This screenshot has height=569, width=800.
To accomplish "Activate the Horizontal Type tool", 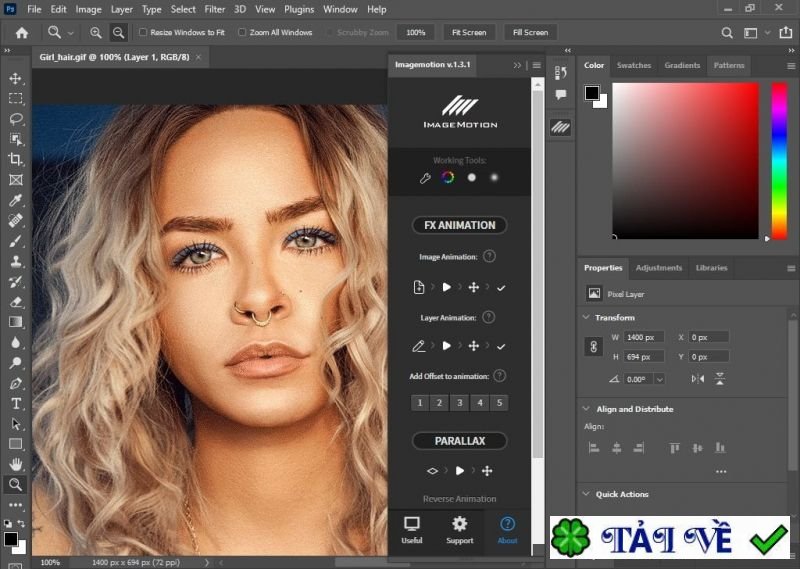I will tap(15, 403).
